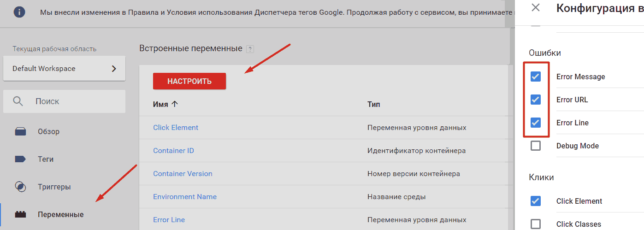Click the info icon in notification banner
The image size is (644, 230).
pos(19,12)
